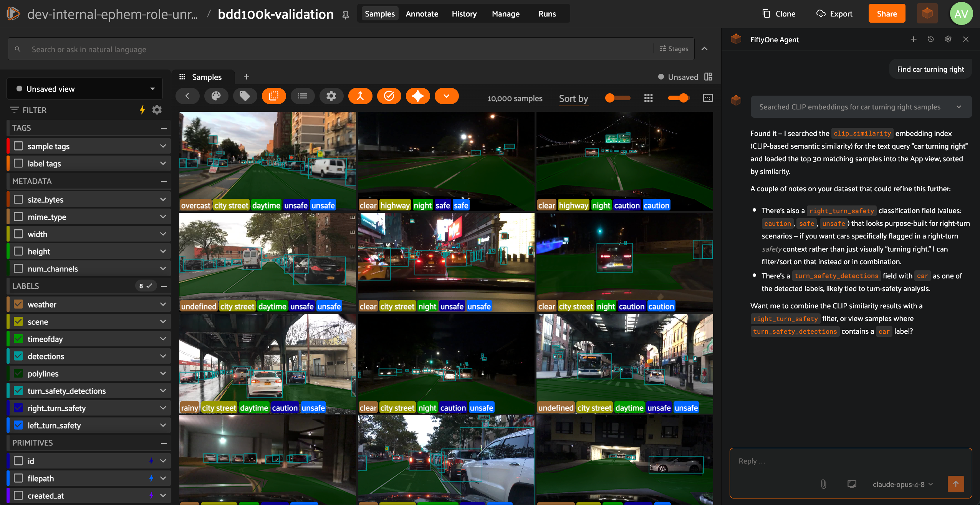Click the Share button
This screenshot has height=505, width=980.
coord(887,14)
